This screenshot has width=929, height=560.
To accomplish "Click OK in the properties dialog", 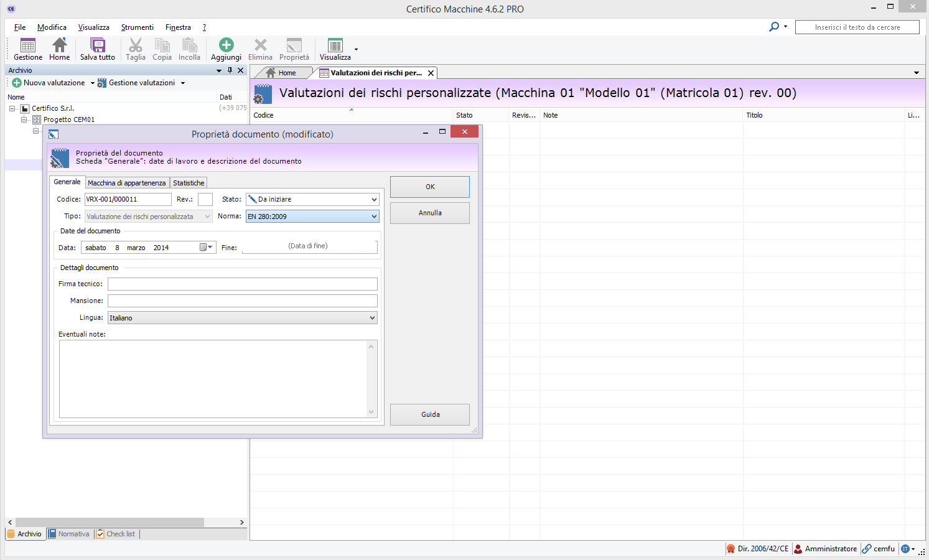I will click(430, 187).
